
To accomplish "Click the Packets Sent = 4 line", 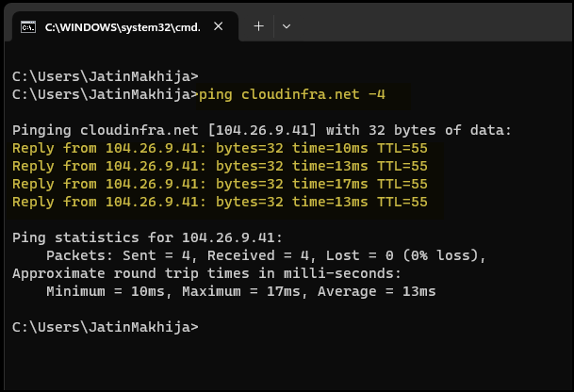I will [x=266, y=255].
